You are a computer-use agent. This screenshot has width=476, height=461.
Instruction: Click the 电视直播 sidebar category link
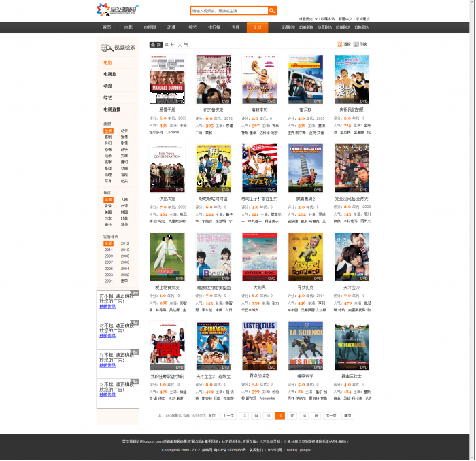pos(112,109)
